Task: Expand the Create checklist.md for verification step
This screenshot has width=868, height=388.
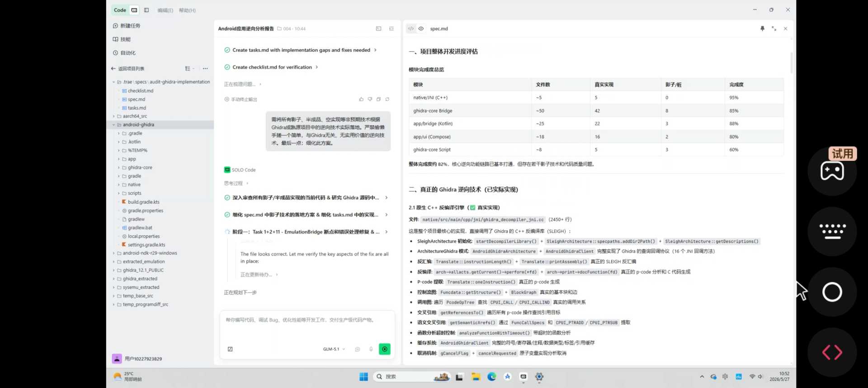Action: click(x=316, y=67)
